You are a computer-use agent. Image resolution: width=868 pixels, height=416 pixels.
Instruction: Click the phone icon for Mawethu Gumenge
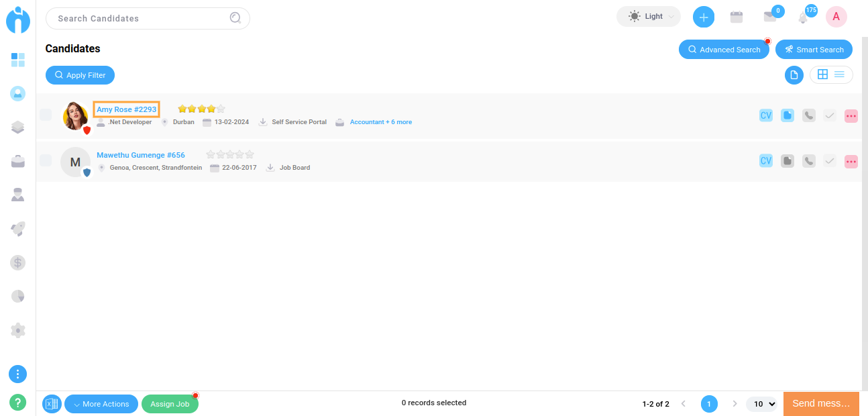(x=808, y=161)
